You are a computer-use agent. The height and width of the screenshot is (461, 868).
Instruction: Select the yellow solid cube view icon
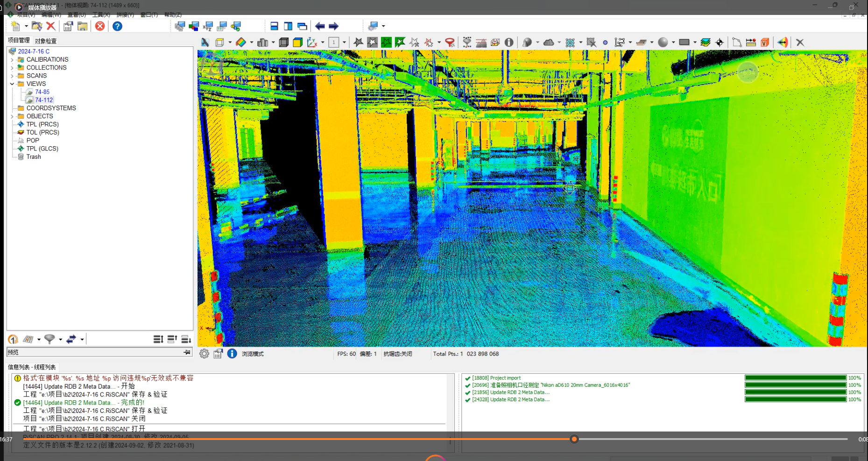coord(297,43)
